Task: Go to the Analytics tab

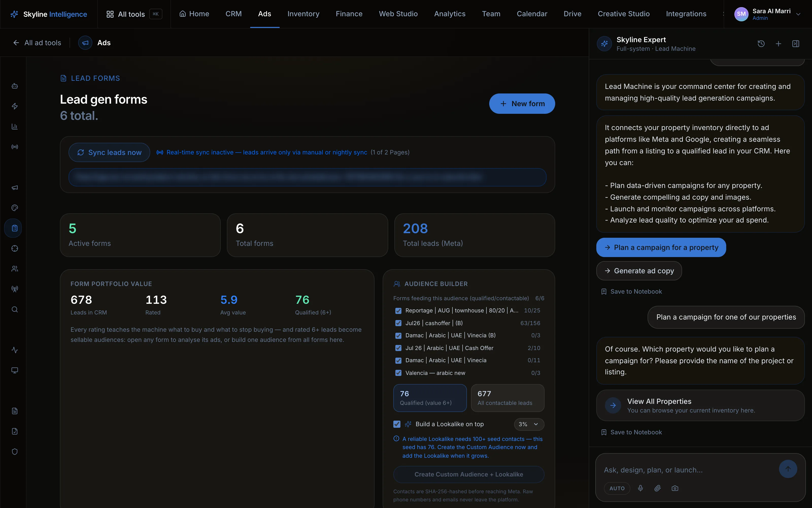Action: (x=450, y=14)
